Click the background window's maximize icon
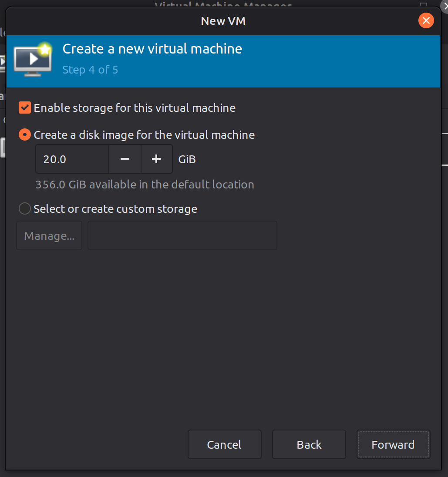This screenshot has width=448, height=477. pos(423,4)
